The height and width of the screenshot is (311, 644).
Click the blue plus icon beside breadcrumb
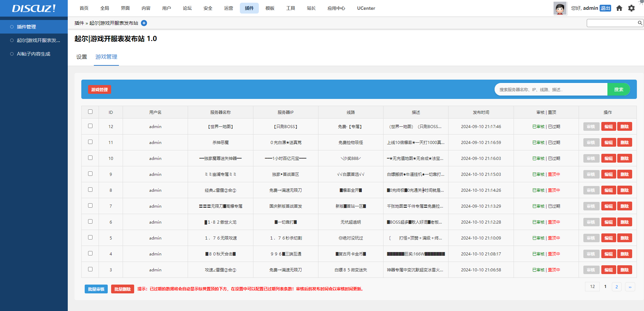pos(144,23)
